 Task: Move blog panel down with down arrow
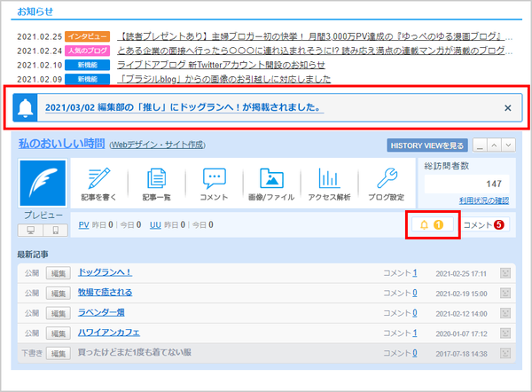pyautogui.click(x=508, y=145)
